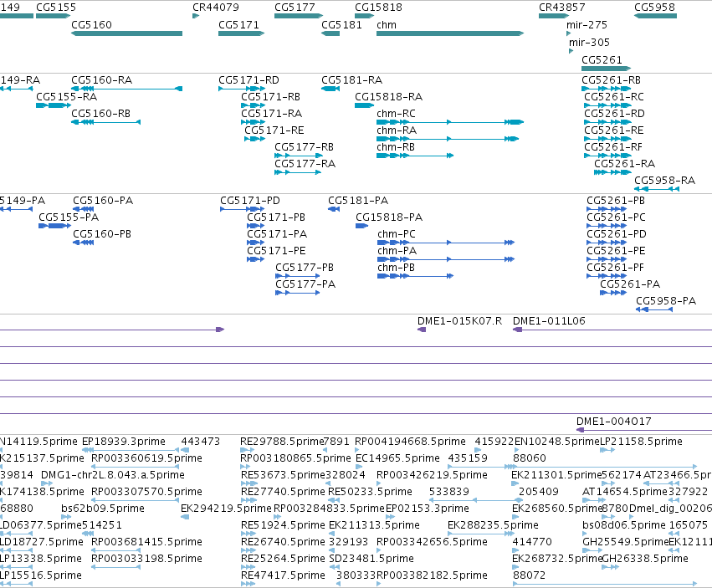The height and width of the screenshot is (588, 712).
Task: Click the CG5261-PD protein label
Action: tap(616, 234)
